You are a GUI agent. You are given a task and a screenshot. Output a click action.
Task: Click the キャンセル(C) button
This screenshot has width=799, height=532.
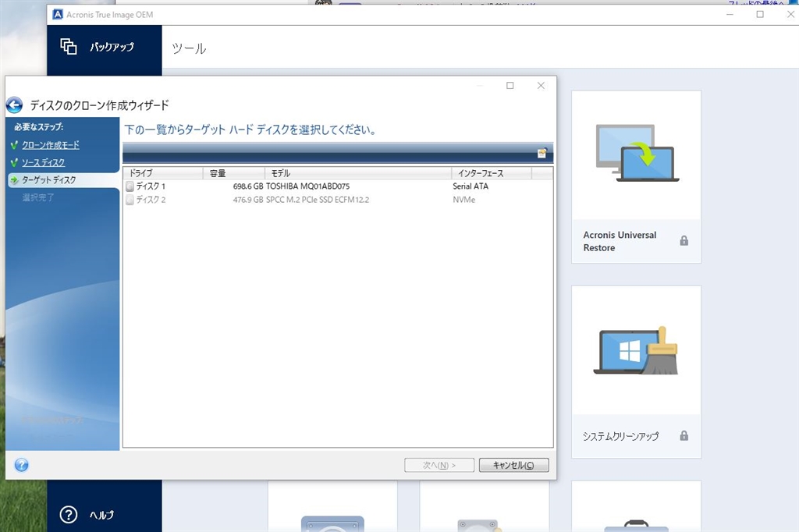click(x=513, y=465)
